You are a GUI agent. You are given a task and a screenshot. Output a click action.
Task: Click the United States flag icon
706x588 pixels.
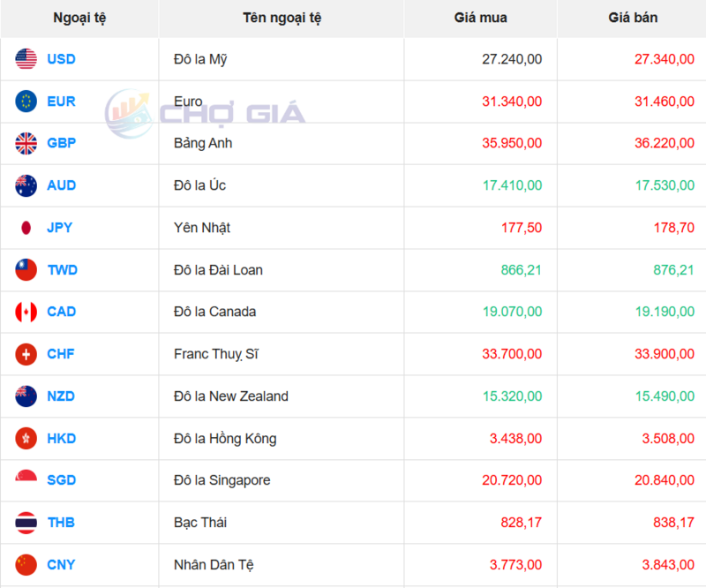[x=26, y=59]
